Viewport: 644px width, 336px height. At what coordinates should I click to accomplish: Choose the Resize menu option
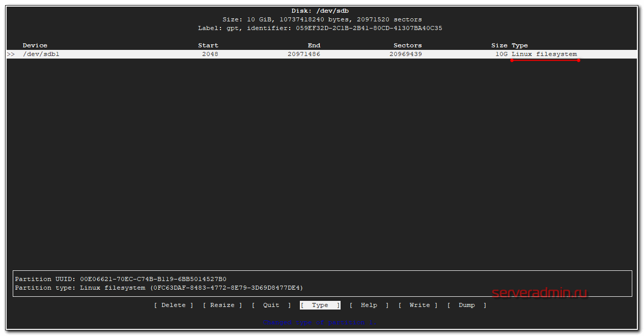point(222,305)
